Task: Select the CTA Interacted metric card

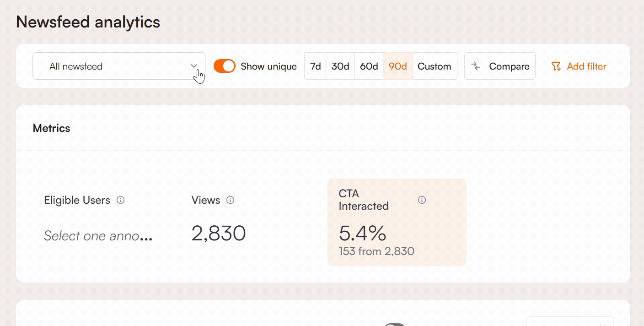Action: coord(397,222)
